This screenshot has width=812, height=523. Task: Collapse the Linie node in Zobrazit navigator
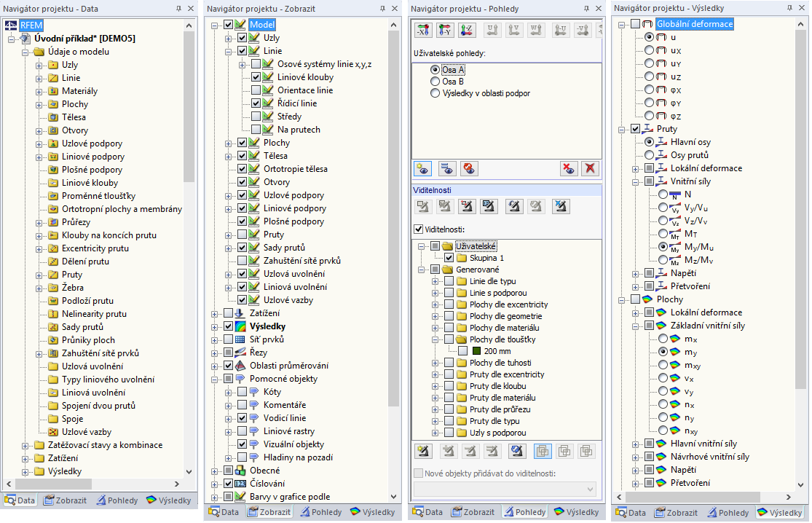point(229,51)
